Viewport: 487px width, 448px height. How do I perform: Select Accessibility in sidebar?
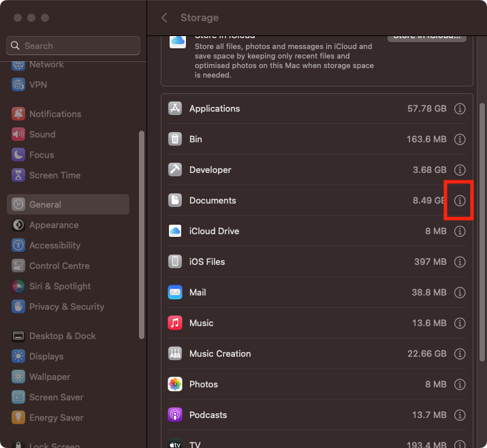[68, 245]
